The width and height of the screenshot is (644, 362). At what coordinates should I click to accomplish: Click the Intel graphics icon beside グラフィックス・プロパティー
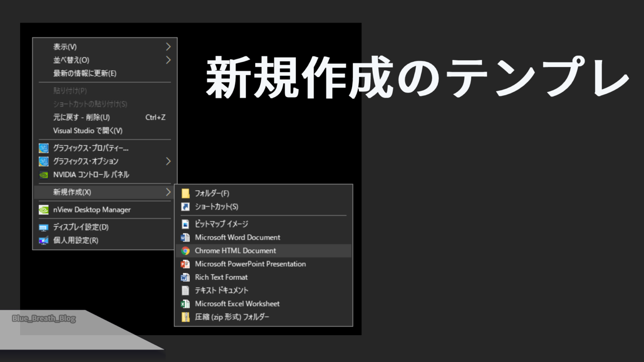tap(44, 148)
